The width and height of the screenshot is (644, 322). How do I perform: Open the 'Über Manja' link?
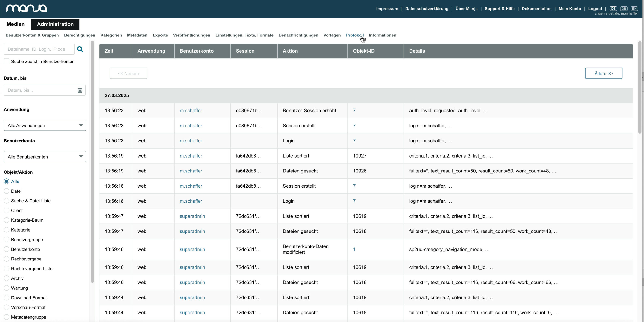tap(467, 8)
